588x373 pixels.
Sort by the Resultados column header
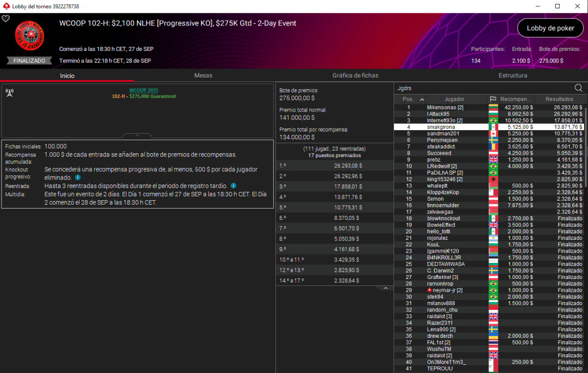(x=559, y=99)
